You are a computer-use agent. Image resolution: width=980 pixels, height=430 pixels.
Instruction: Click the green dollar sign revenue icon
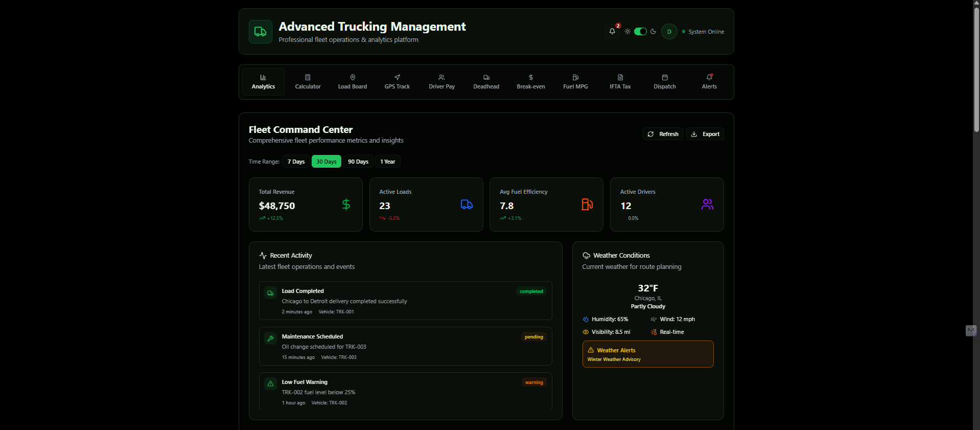[x=346, y=205]
